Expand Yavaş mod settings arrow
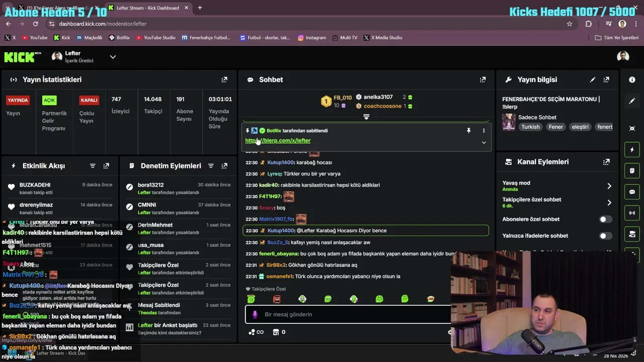The width and height of the screenshot is (644, 362). tap(609, 186)
